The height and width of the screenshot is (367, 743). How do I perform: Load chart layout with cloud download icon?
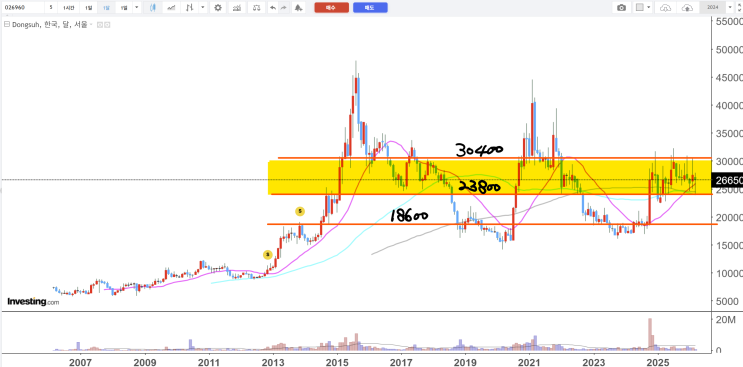click(x=666, y=8)
